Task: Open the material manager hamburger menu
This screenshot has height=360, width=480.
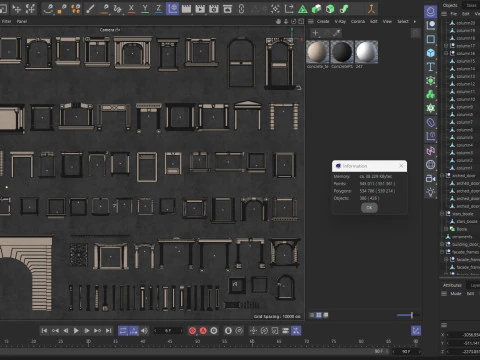Action: (311, 21)
